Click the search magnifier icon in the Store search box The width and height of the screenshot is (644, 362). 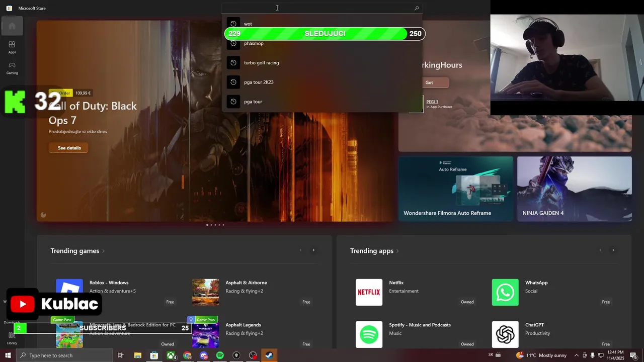[x=417, y=8]
